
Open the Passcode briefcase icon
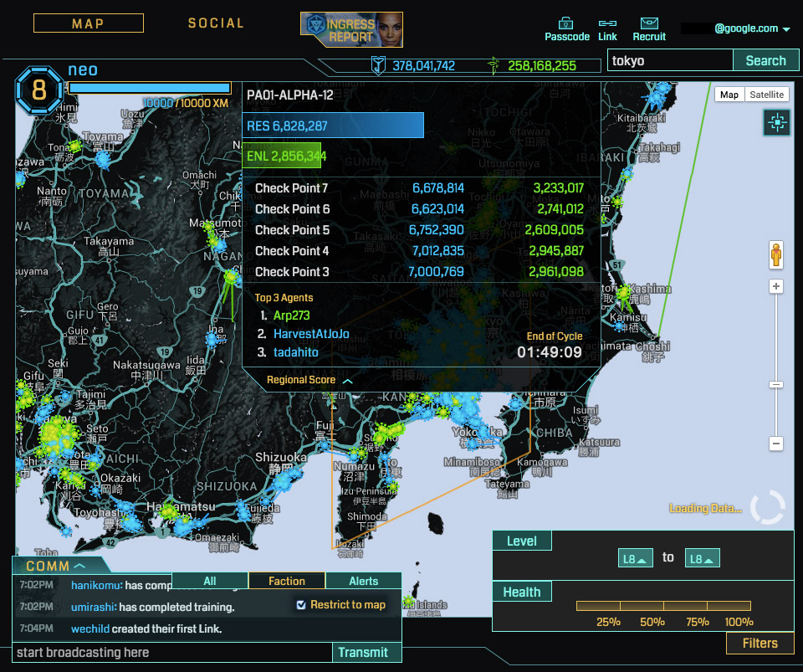coord(566,23)
